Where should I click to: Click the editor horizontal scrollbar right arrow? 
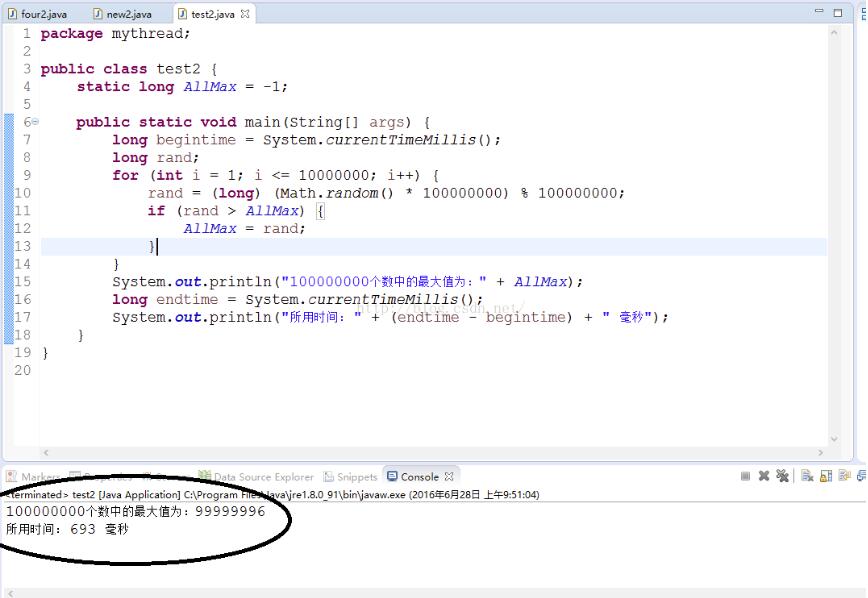820,452
